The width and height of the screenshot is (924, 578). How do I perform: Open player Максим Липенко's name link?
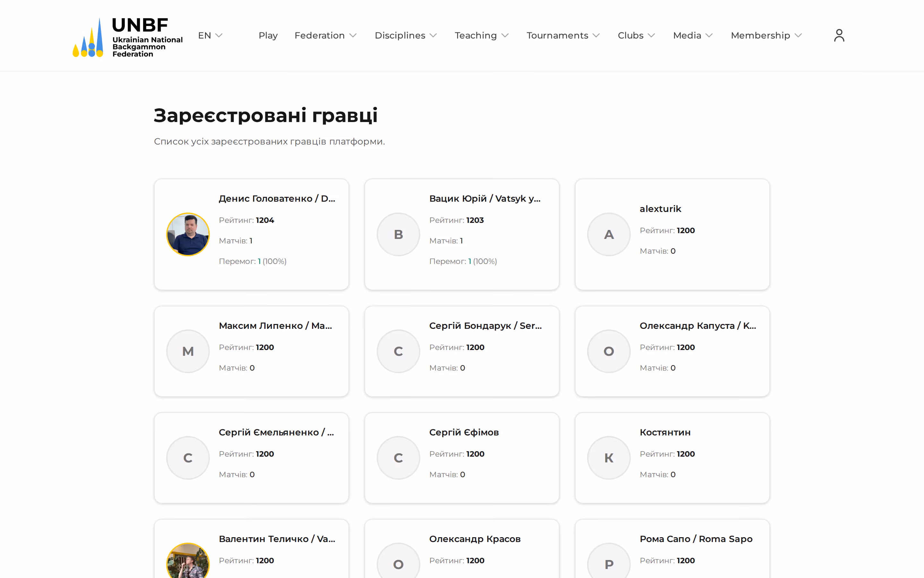click(x=275, y=326)
